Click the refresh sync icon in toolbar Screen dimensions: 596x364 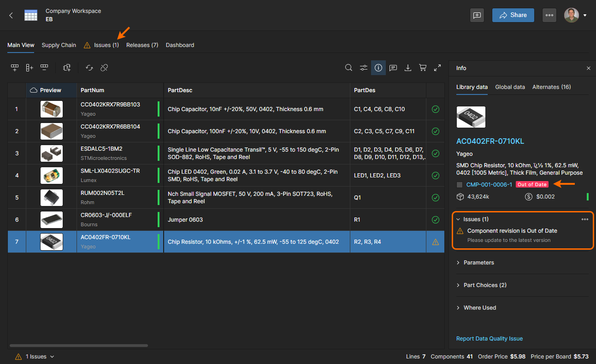point(89,68)
